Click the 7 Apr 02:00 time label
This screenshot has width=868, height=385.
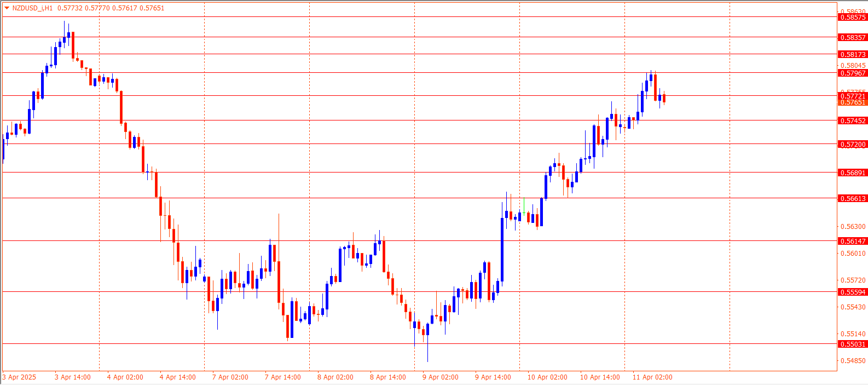click(230, 377)
